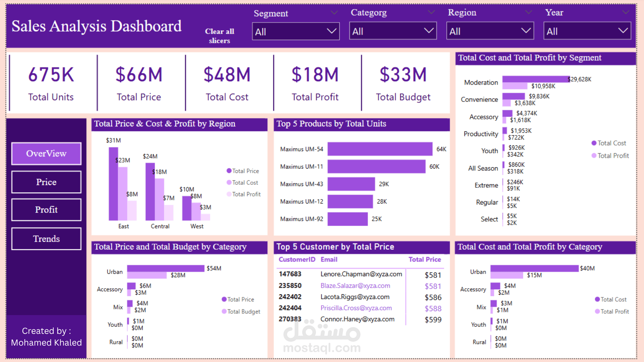Click Lacota.Riggs@xyza.com email
Screen dimensions: 644x362
pos(355,297)
